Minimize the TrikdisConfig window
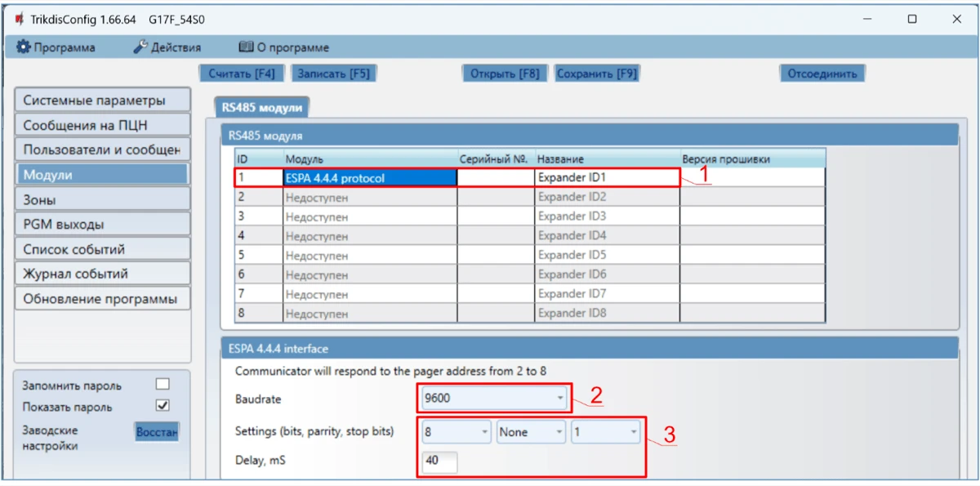Screen dimensions: 980x486 pos(867,19)
